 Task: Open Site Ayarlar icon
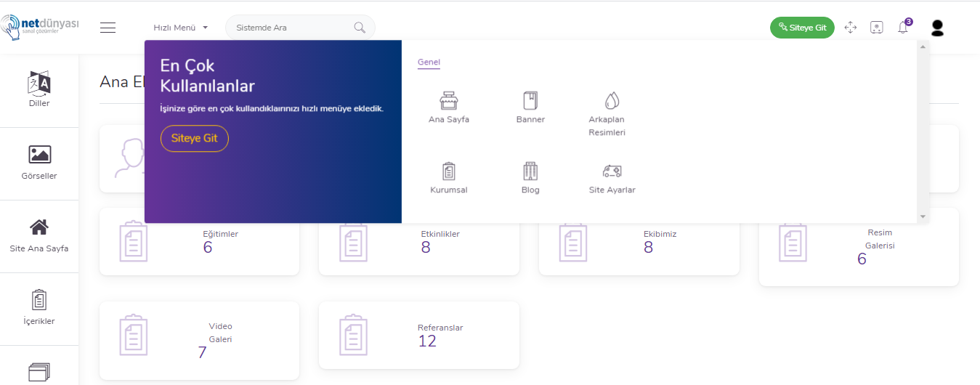(612, 171)
